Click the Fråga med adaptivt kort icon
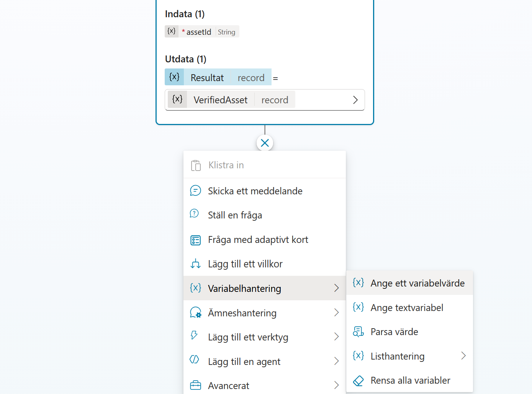532x394 pixels. pyautogui.click(x=195, y=240)
